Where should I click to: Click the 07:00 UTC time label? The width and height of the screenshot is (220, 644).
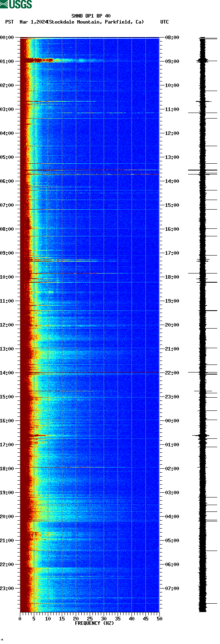(x=172, y=589)
